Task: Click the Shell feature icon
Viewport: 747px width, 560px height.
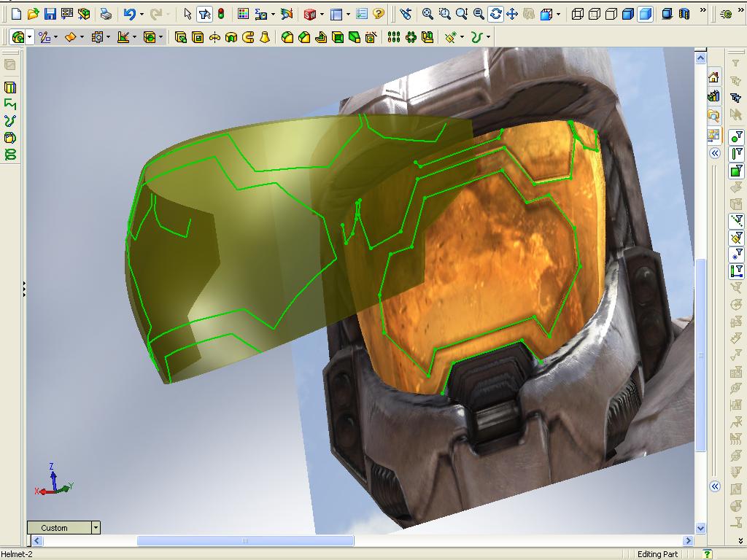Action: [338, 36]
